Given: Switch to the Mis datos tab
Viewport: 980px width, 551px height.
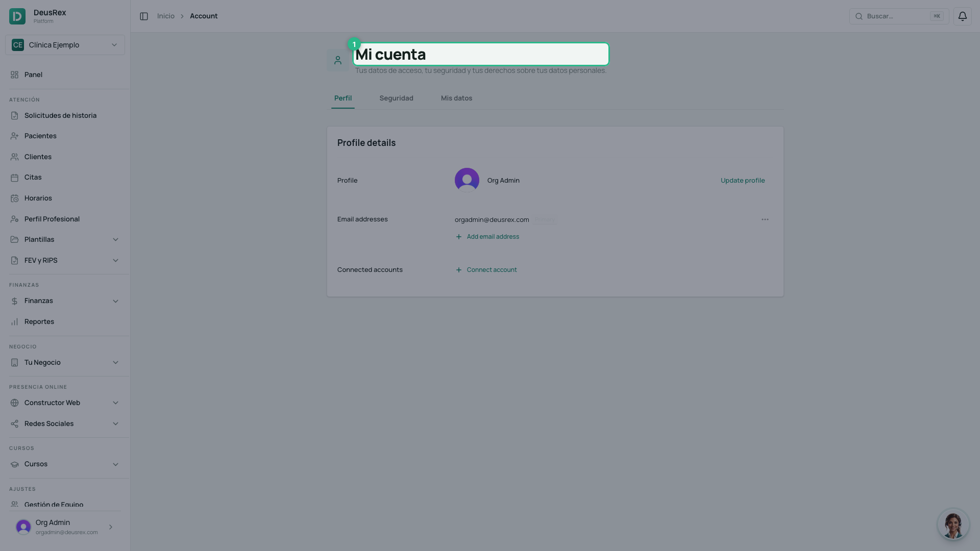Looking at the screenshot, I should pos(456,98).
